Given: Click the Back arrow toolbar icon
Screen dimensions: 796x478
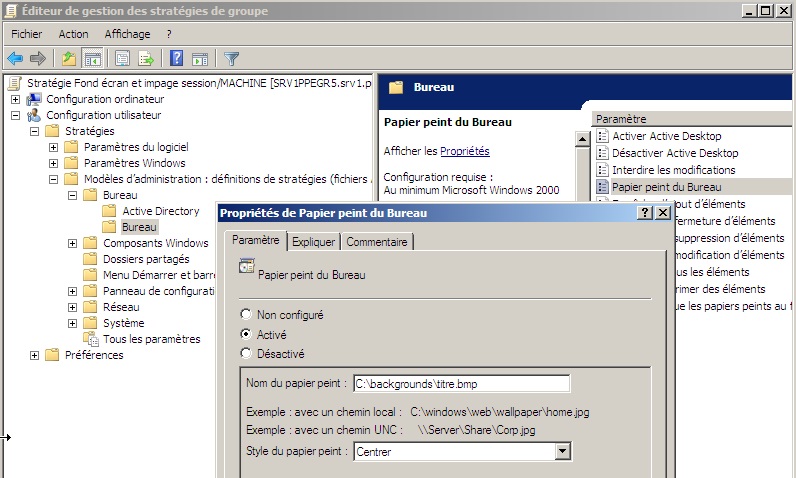Looking at the screenshot, I should point(15,58).
